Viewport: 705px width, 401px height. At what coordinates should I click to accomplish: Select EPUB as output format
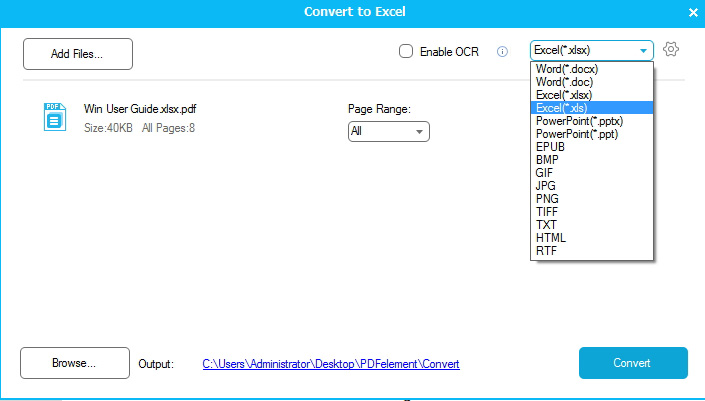click(592, 147)
